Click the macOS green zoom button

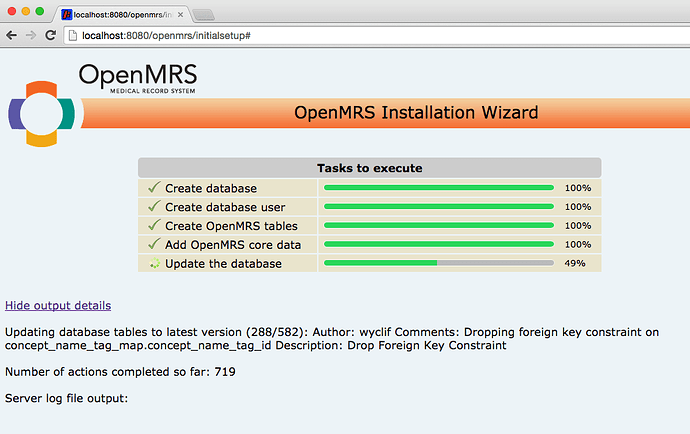[x=40, y=11]
